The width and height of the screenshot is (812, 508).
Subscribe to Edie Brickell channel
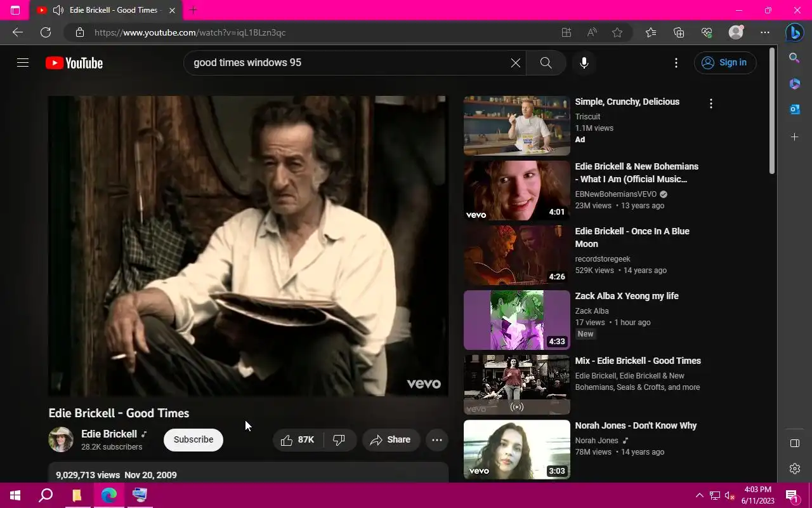pyautogui.click(x=193, y=439)
